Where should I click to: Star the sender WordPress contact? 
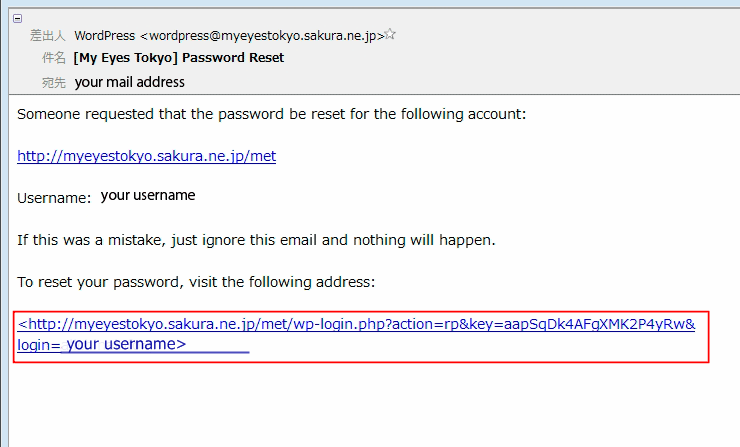(x=391, y=34)
